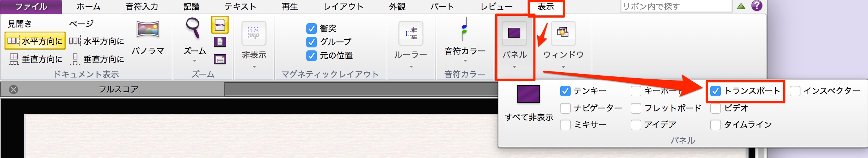Uncheck the テンキー panel checkbox
868x158 pixels.
(x=565, y=91)
